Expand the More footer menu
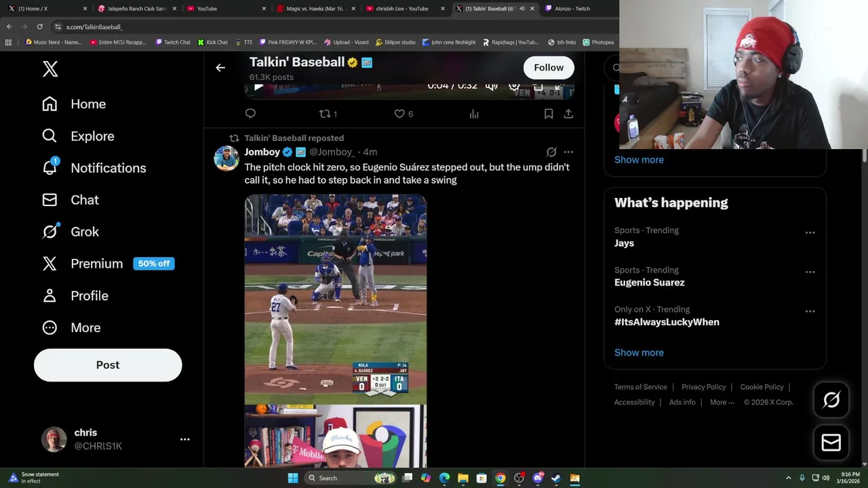The image size is (868, 488). click(x=722, y=402)
